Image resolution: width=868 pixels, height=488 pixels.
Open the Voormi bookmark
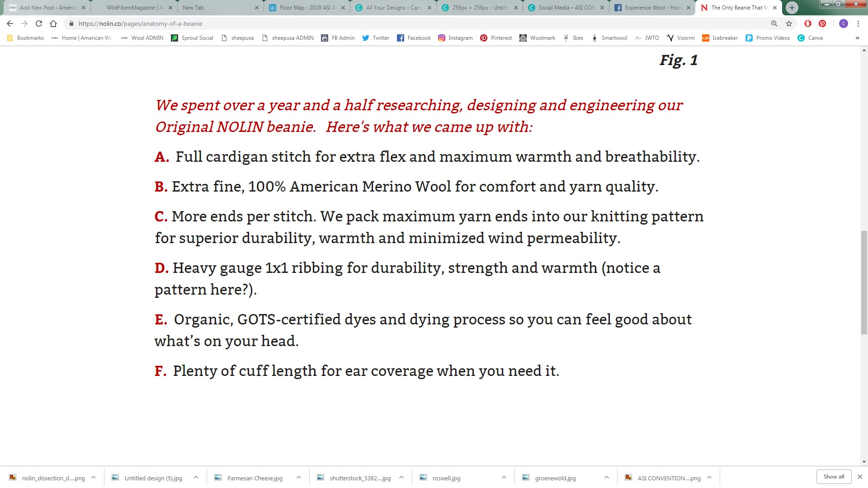tap(681, 38)
